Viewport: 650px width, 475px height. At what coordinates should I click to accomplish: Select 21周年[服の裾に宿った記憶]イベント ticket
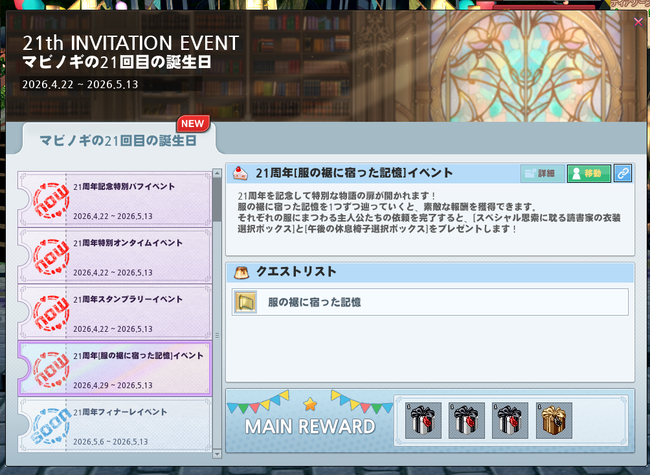pyautogui.click(x=115, y=369)
